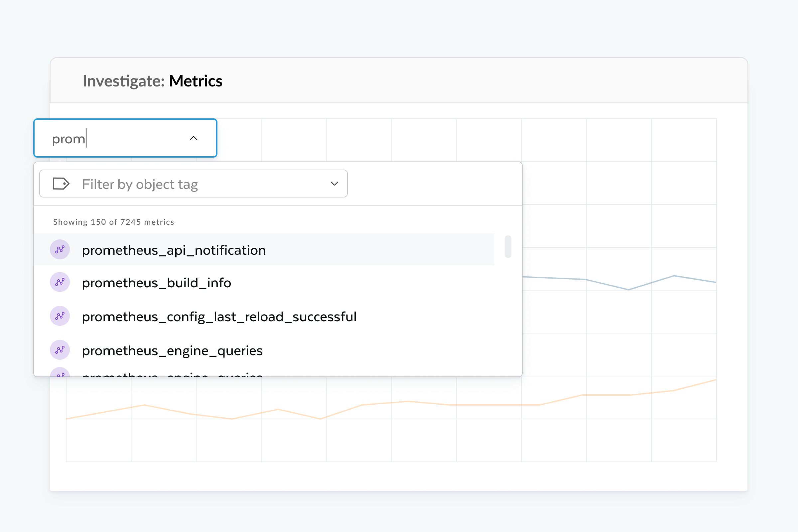
Task: Click the metric icon beside prometheus_build_info
Action: coord(60,282)
